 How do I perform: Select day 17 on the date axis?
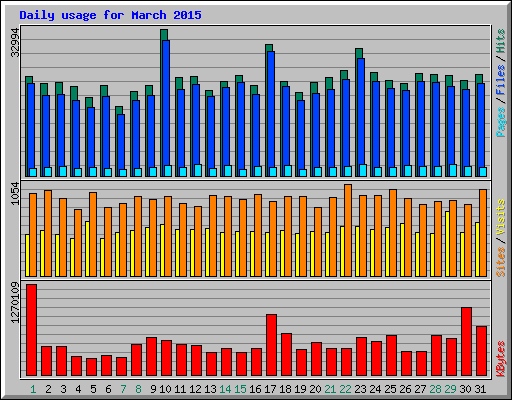(270, 389)
